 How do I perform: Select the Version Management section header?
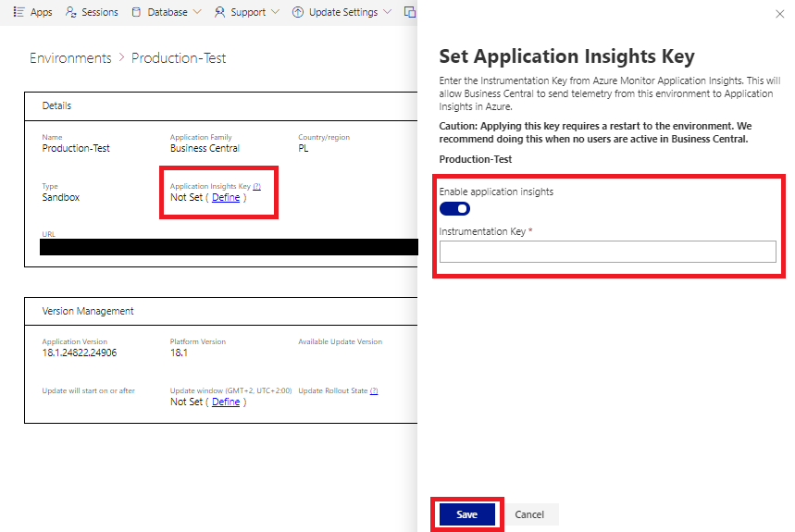click(88, 311)
